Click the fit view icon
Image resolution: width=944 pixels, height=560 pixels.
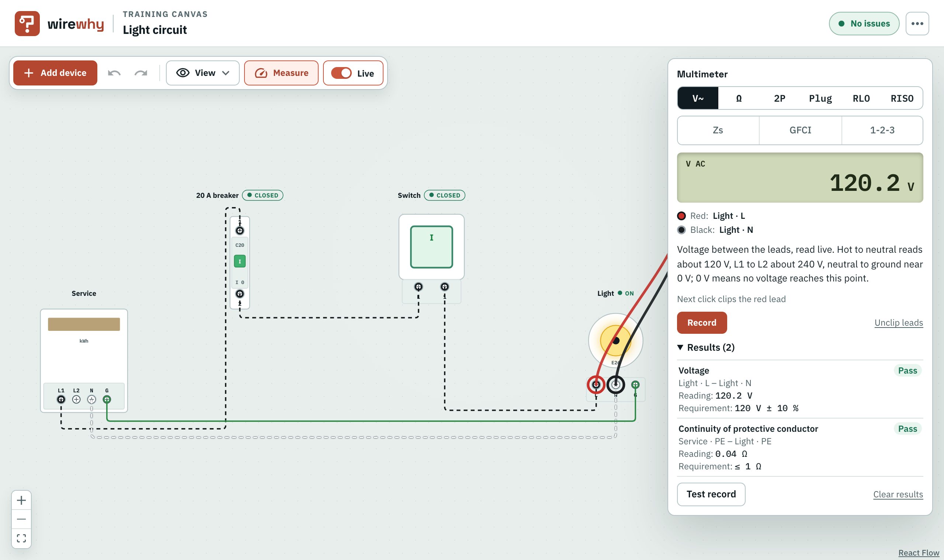[x=21, y=538]
